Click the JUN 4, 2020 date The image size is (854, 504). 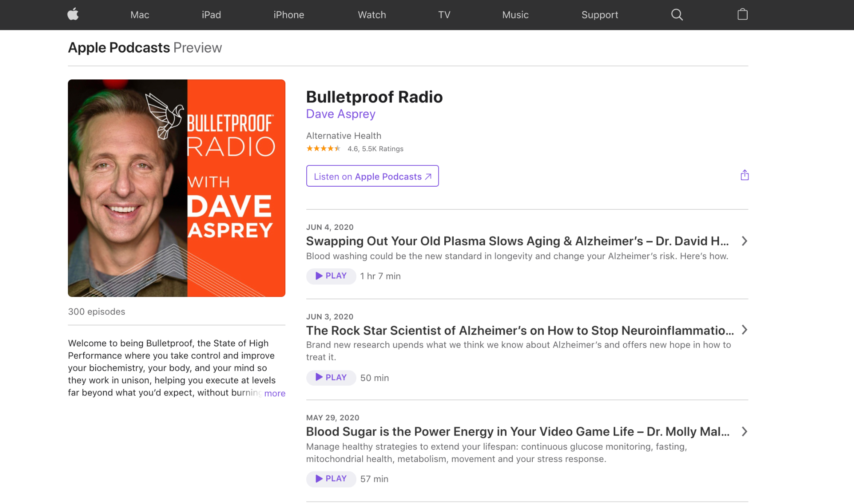(x=330, y=227)
